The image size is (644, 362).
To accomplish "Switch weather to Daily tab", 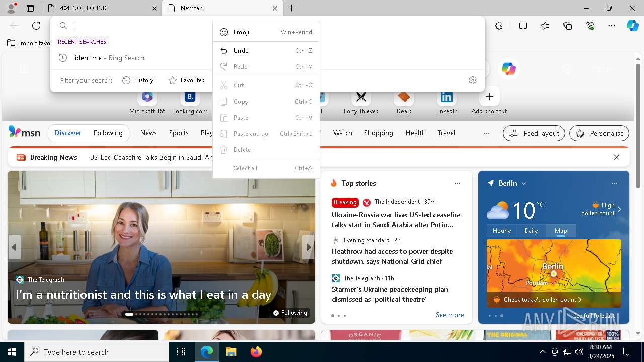I will click(531, 231).
